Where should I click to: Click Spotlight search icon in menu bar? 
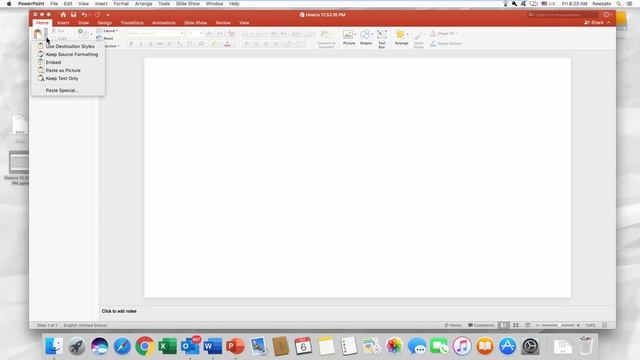[x=619, y=4]
